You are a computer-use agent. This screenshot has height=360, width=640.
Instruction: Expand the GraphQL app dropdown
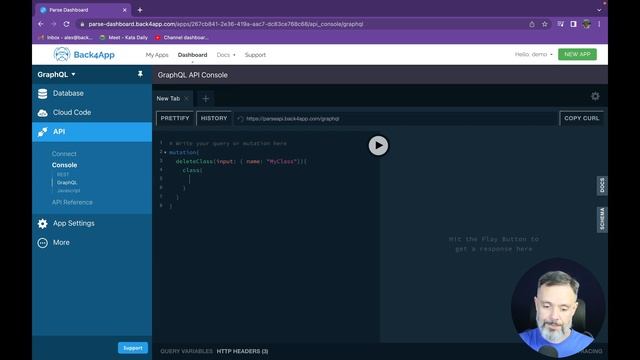[56, 74]
